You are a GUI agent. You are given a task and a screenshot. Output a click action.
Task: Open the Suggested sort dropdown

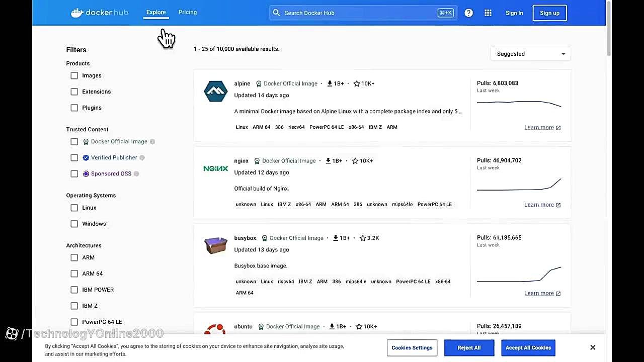coord(531,54)
